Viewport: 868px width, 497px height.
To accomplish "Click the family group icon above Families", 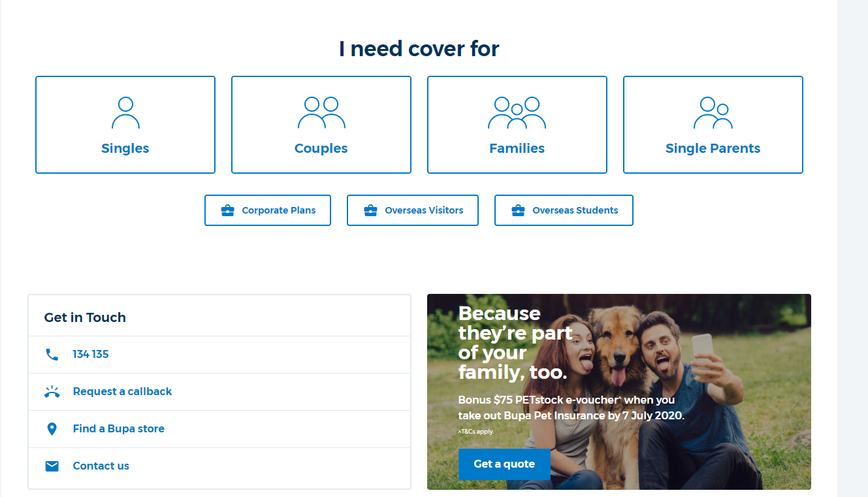I will 517,113.
